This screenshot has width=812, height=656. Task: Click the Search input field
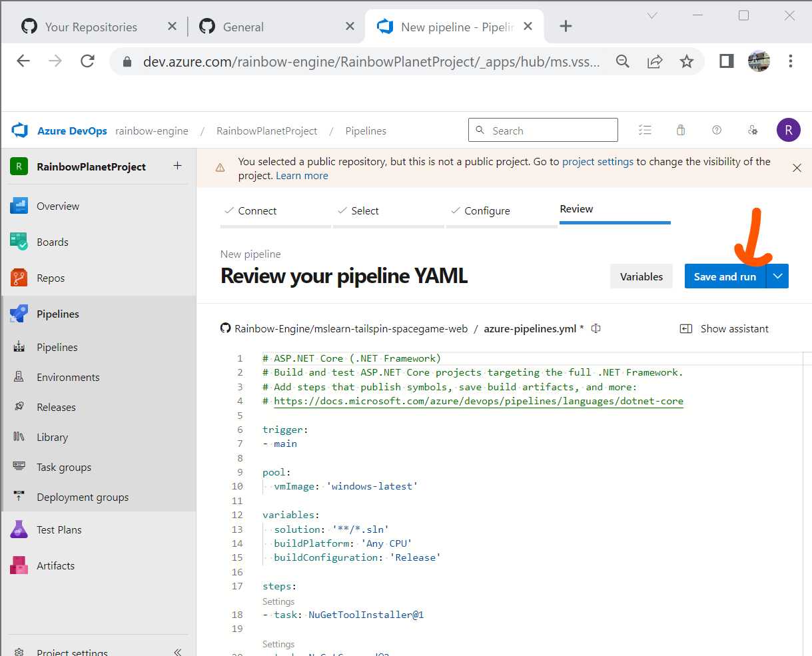(543, 131)
